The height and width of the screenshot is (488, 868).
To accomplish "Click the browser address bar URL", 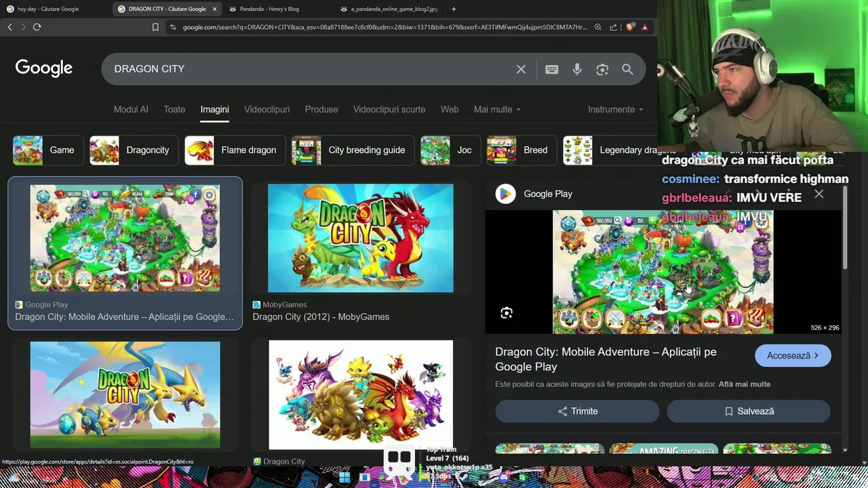I will point(384,27).
